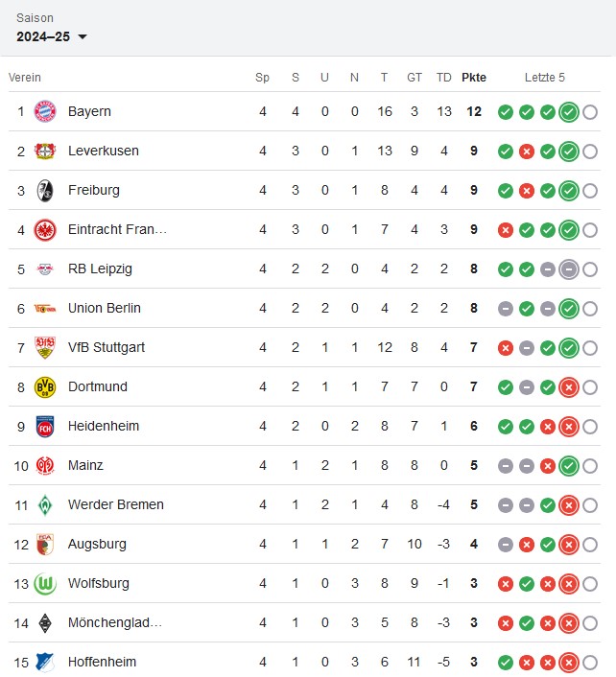Click the Dortmund BVB logo

(x=45, y=386)
